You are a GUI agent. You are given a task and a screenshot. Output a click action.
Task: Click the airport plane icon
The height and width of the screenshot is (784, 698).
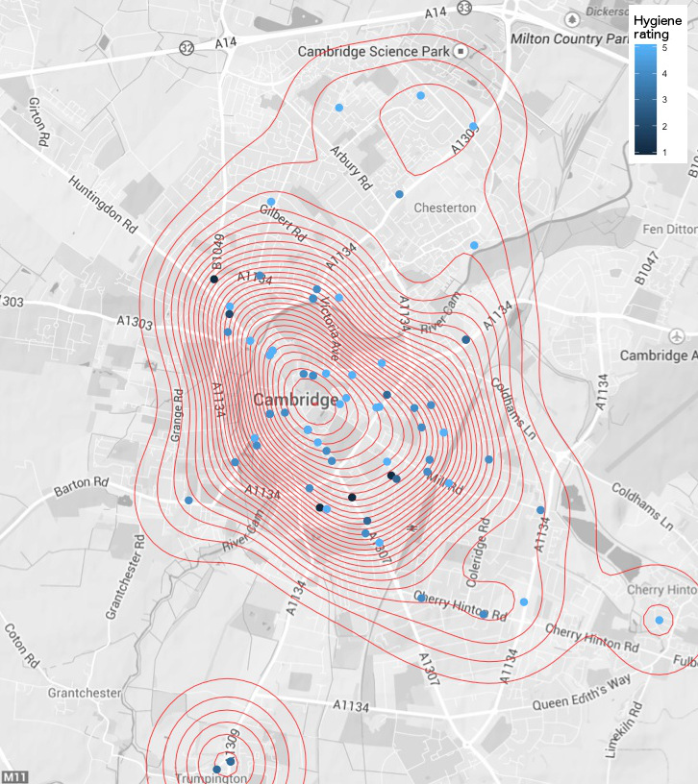(677, 335)
